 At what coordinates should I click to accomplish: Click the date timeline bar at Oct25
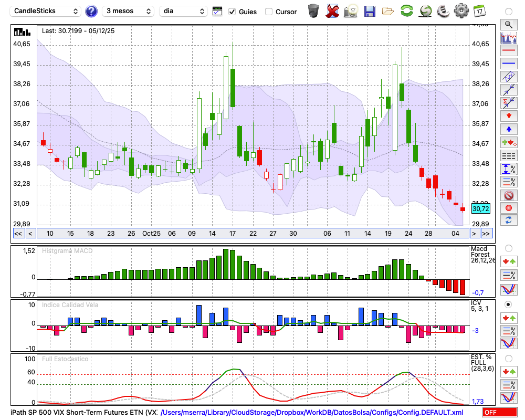[151, 234]
